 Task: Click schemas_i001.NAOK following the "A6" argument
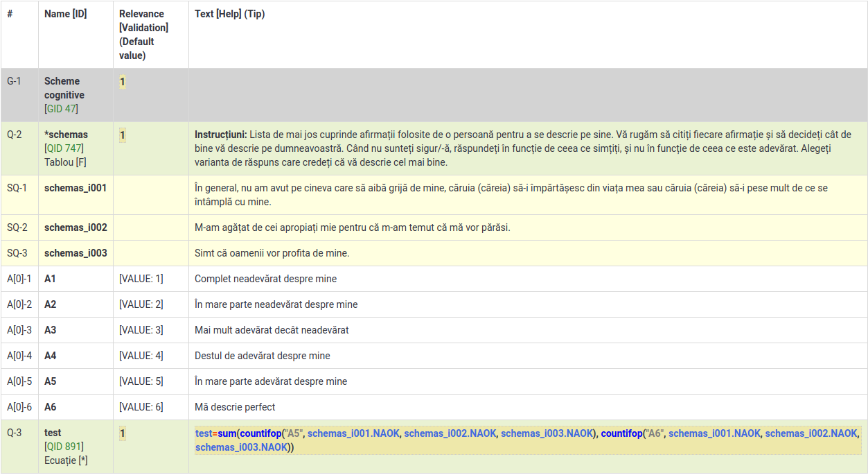click(714, 433)
